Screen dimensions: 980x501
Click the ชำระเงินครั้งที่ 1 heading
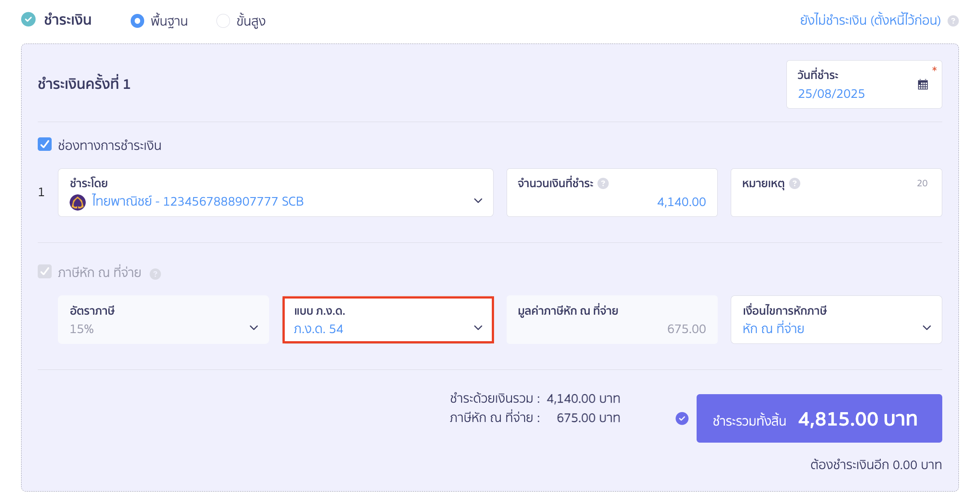pyautogui.click(x=84, y=84)
